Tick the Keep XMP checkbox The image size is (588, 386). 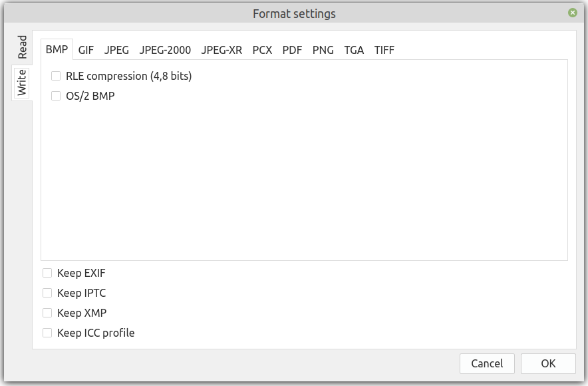(x=47, y=313)
